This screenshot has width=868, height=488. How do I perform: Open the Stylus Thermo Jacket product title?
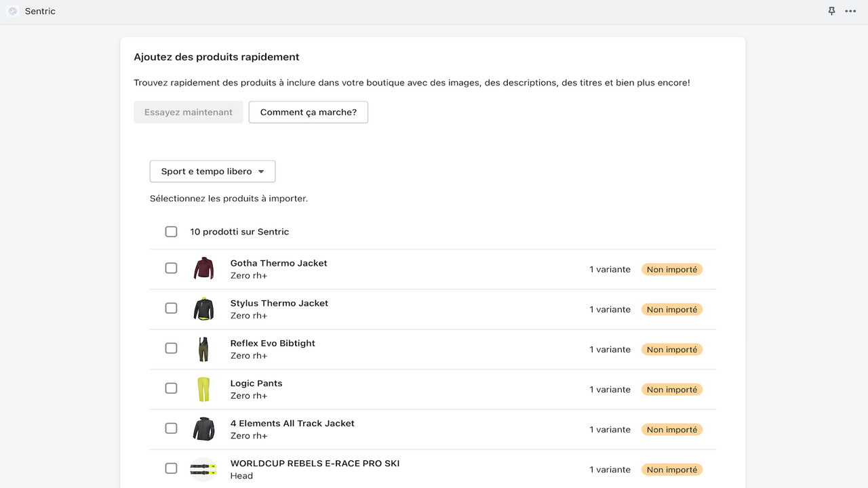pos(279,303)
